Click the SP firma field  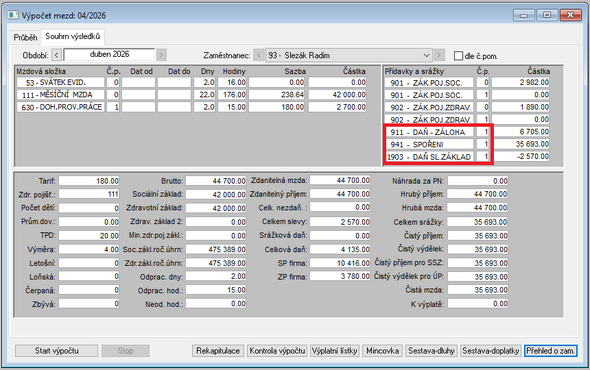pyautogui.click(x=340, y=263)
